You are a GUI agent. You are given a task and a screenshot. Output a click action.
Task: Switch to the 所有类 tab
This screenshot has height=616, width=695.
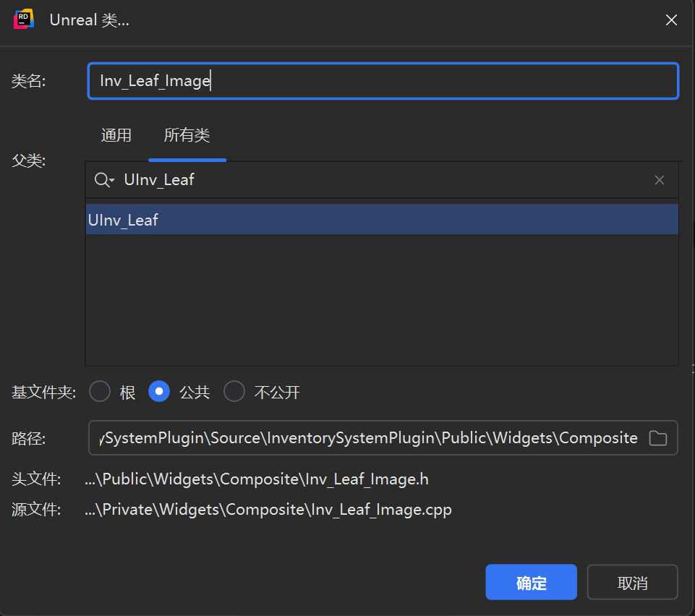tap(187, 135)
